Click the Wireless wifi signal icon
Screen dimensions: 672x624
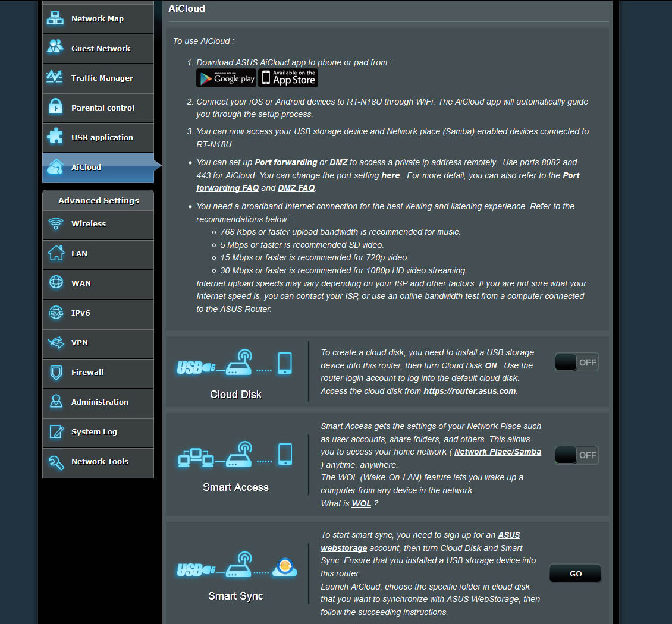(56, 223)
